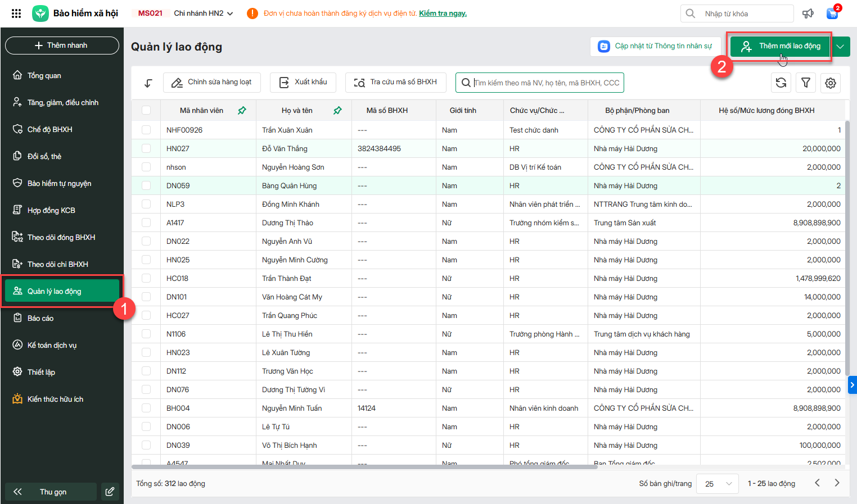Screen dimensions: 857x504
Task: Open table column settings gear icon
Action: 831,83
